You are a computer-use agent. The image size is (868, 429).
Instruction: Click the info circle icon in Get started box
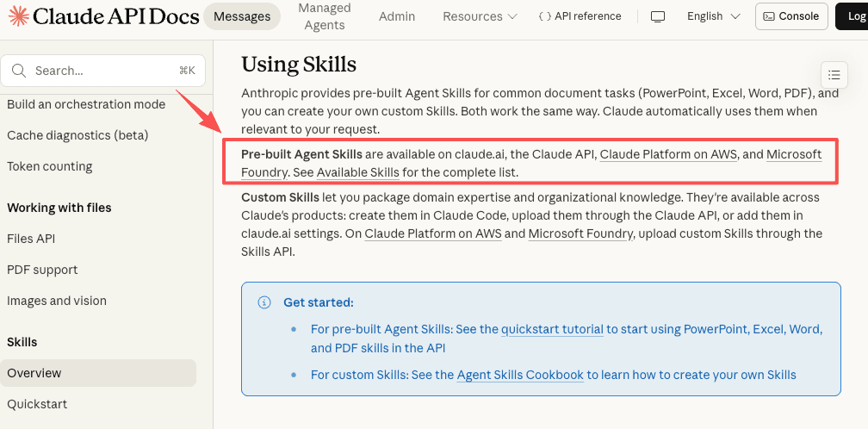pyautogui.click(x=264, y=302)
